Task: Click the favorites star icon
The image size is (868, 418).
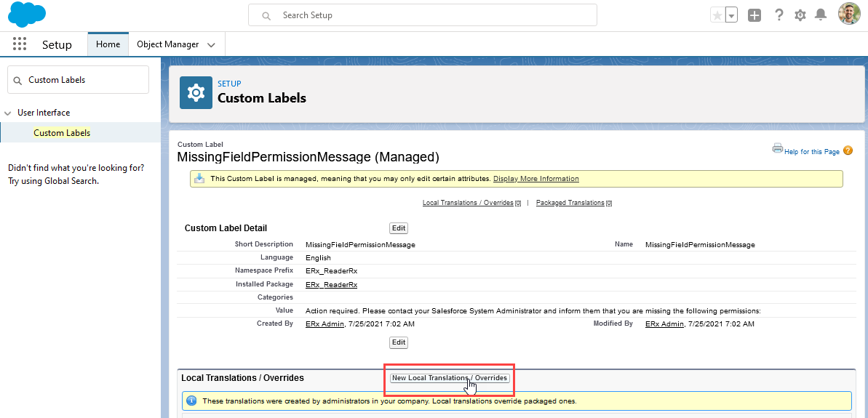Action: (717, 15)
